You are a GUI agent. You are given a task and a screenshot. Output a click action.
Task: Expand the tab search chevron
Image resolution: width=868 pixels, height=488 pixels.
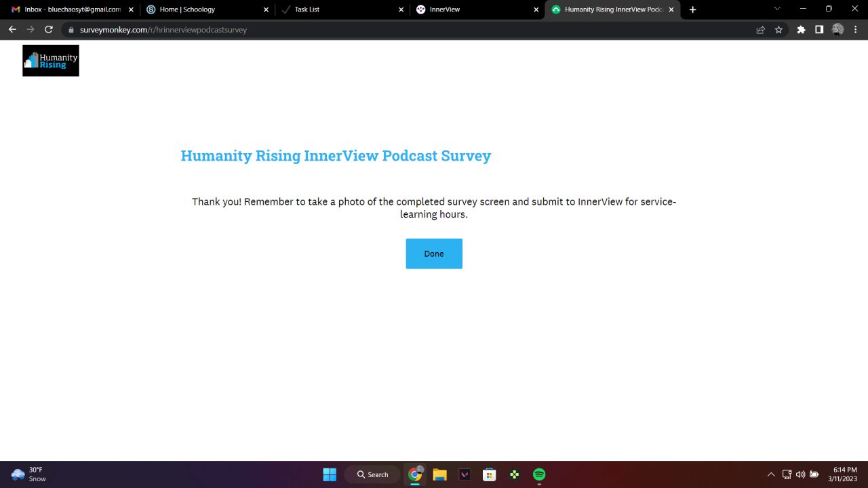pos(777,9)
